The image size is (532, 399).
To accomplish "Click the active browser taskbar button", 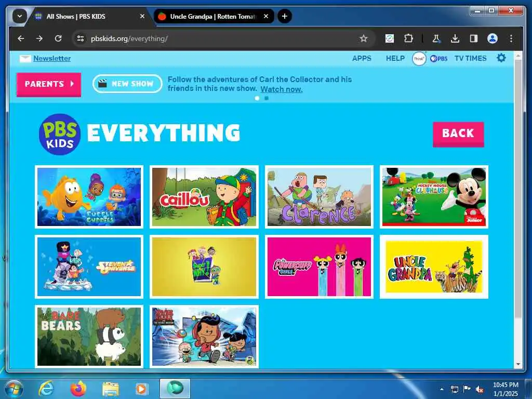I will coord(175,389).
